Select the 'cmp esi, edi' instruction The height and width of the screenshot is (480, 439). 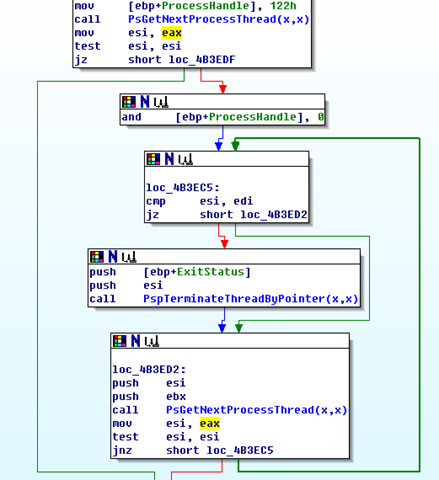(199, 201)
